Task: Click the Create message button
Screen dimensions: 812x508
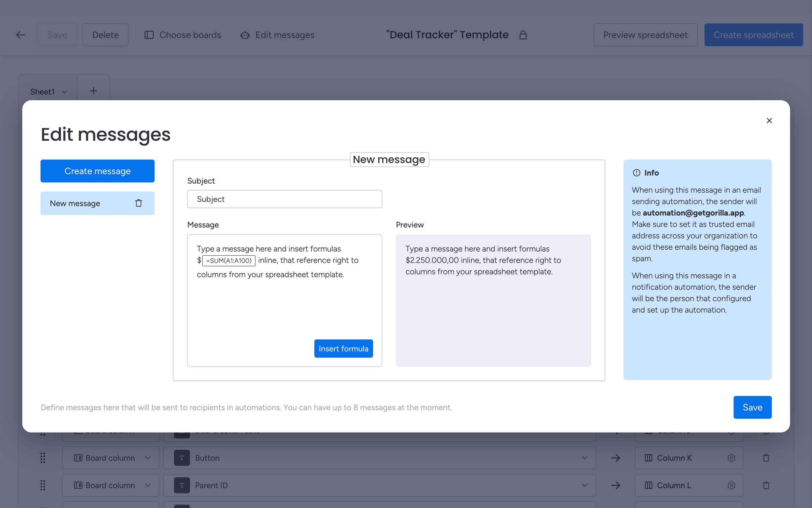Action: pos(97,171)
